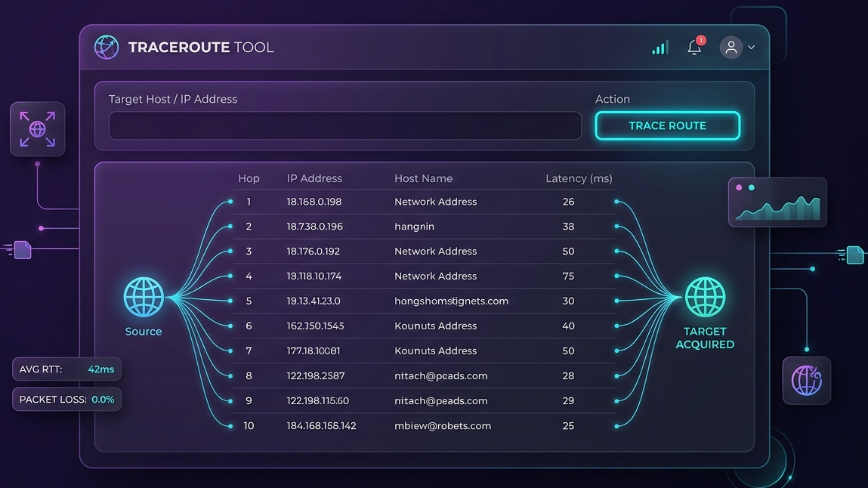Screen dimensions: 868x488
Task: Click the user profile avatar
Action: [x=731, y=47]
